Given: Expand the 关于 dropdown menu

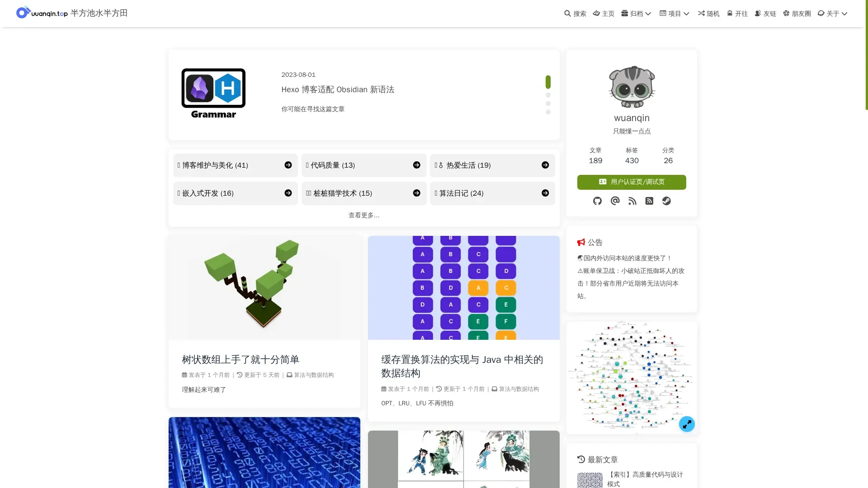Looking at the screenshot, I should pos(832,14).
